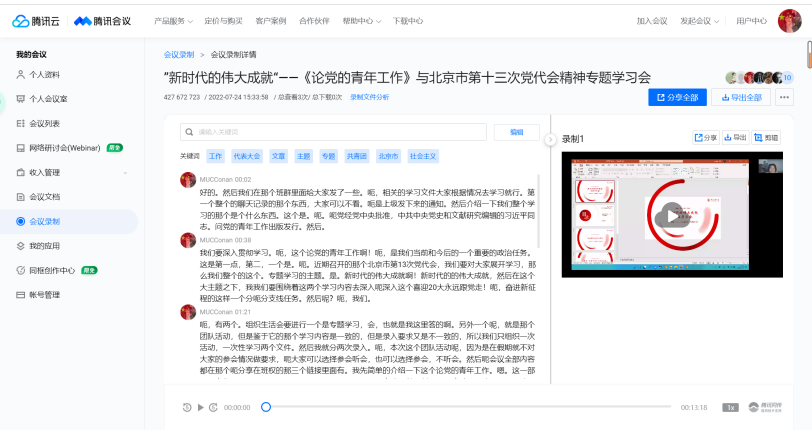Open 我的应用 from the sidebar
Screen dimensions: 812x430
pos(44,245)
